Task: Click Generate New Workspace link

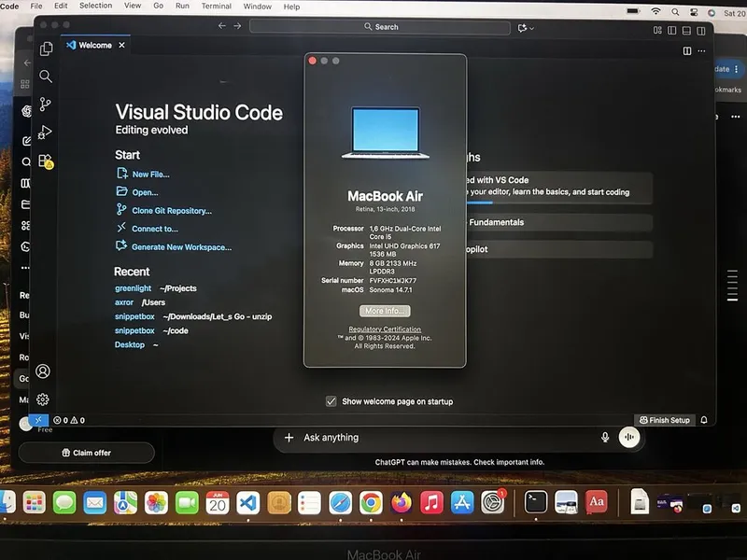Action: pos(181,247)
